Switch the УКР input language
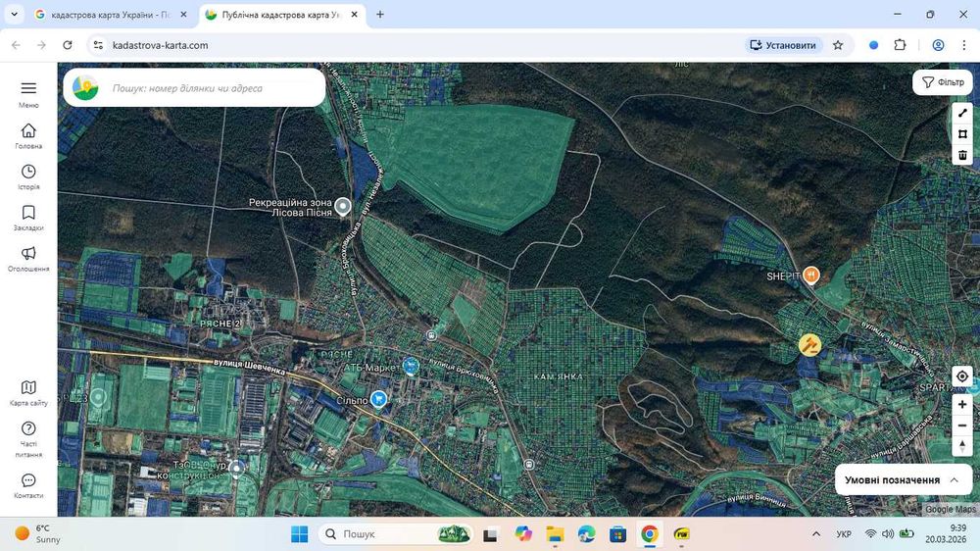The height and width of the screenshot is (551, 980). [844, 534]
